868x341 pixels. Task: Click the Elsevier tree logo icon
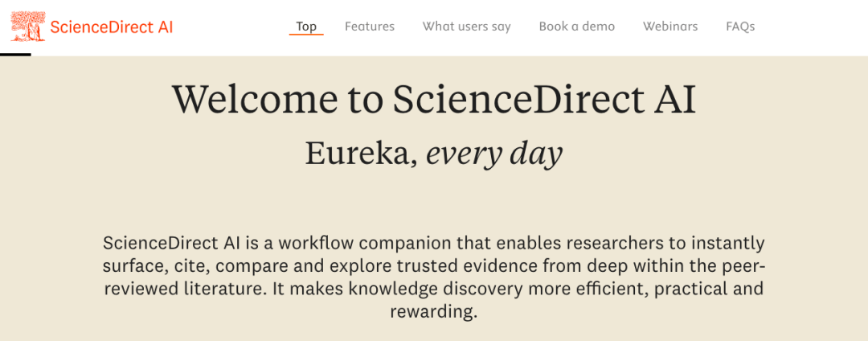click(x=28, y=27)
